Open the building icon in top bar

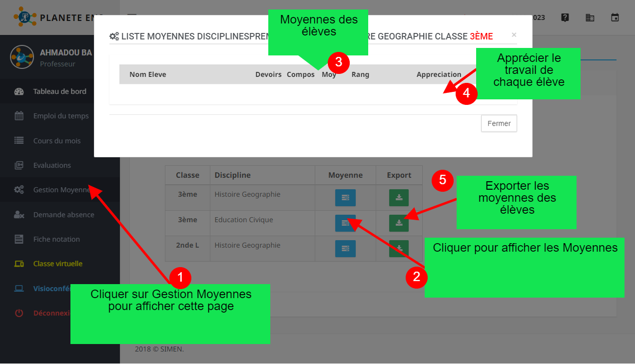tap(590, 17)
